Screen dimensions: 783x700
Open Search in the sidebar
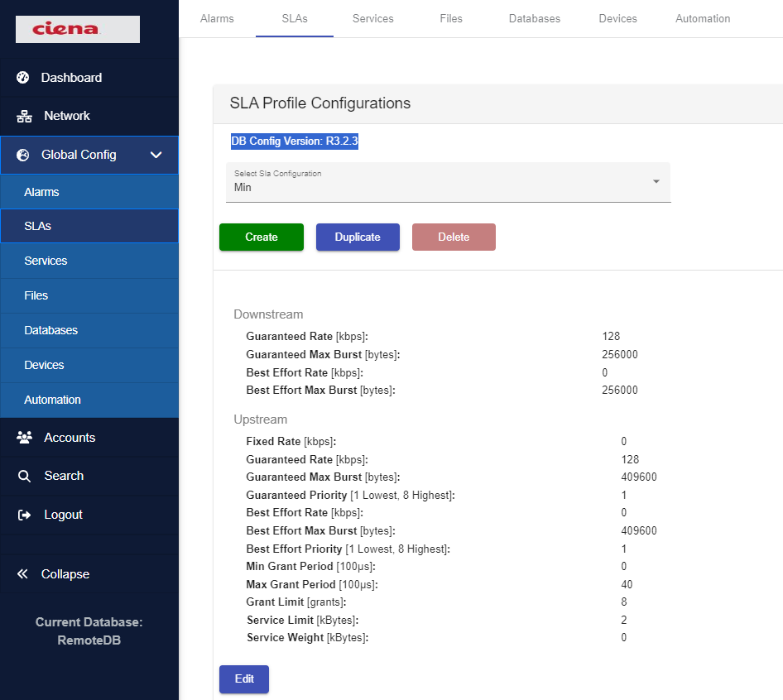click(x=89, y=476)
